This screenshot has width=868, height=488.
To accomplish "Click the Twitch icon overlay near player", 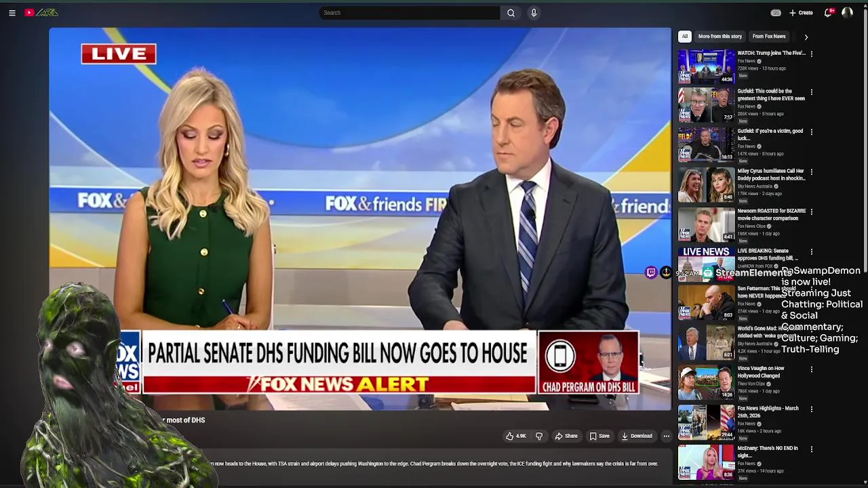I will click(x=651, y=272).
